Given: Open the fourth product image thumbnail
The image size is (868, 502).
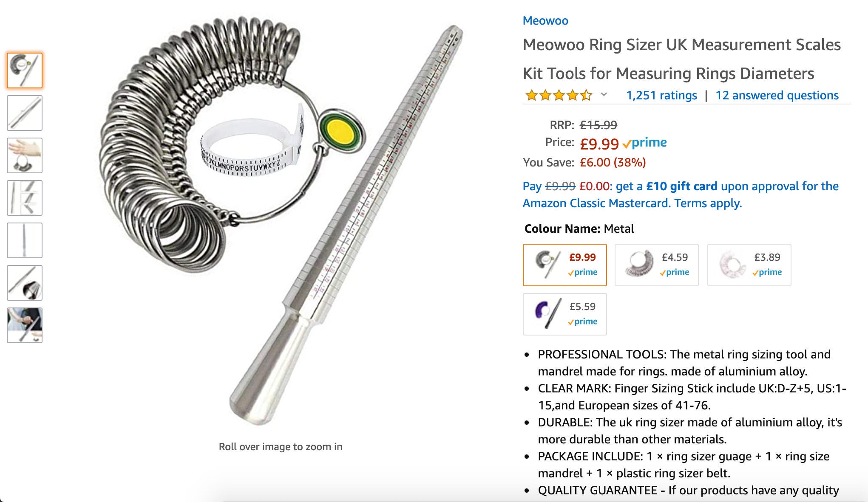Looking at the screenshot, I should (25, 198).
